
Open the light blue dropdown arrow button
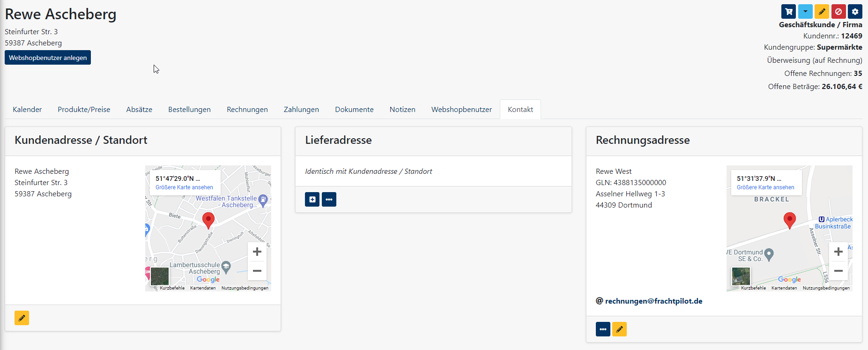pos(805,12)
